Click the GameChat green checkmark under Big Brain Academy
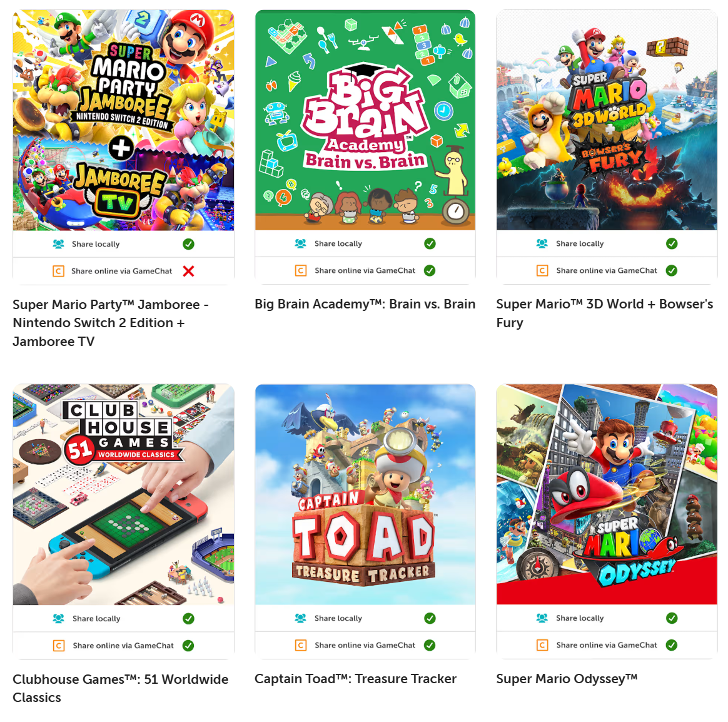Image resolution: width=728 pixels, height=722 pixels. [430, 271]
